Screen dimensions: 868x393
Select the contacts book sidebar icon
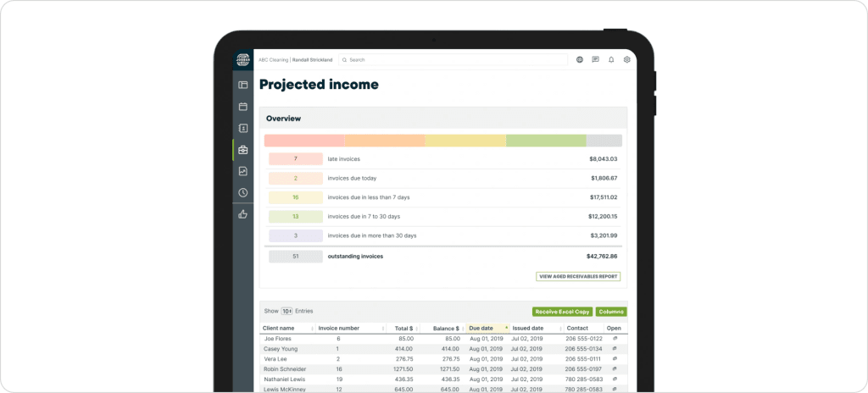[x=243, y=128]
